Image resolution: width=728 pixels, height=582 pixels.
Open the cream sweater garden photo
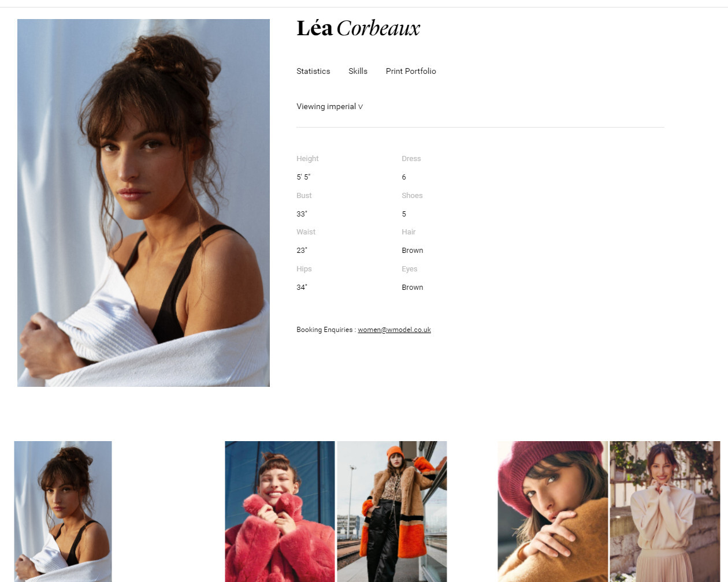(665, 512)
